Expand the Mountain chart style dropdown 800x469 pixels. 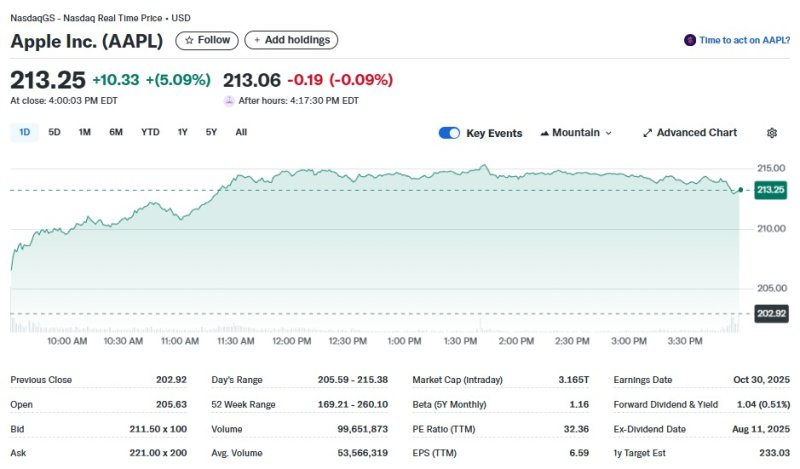click(608, 133)
